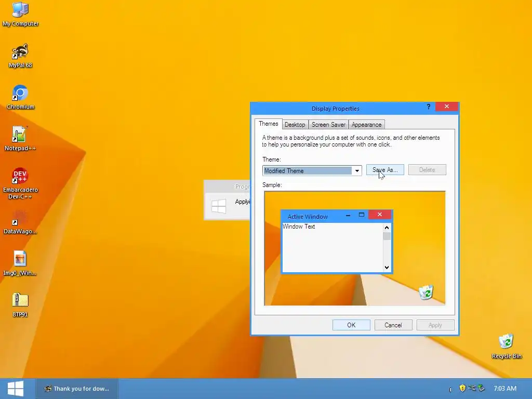The height and width of the screenshot is (399, 532).
Task: Close the Display Properties dialog
Action: (x=447, y=107)
